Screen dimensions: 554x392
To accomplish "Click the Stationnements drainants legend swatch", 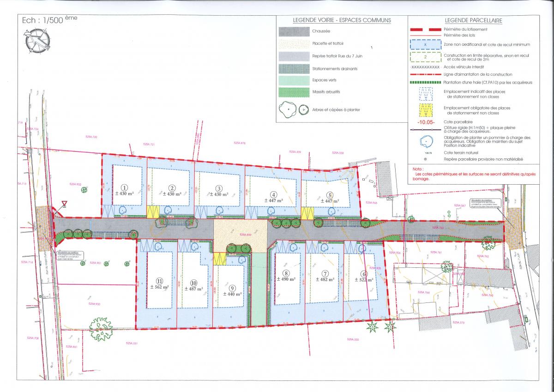I will pos(294,68).
